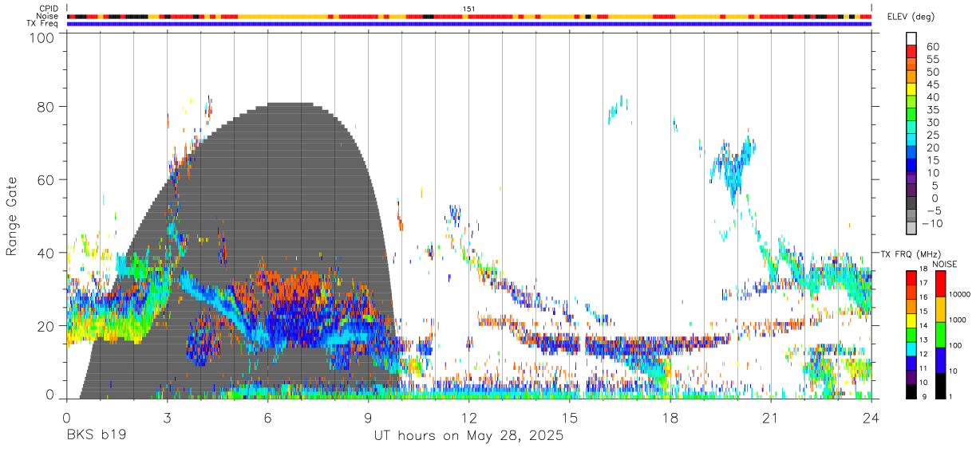Click ELEV colorbar label 55
Viewport: 980px width, 452px height.
pyautogui.click(x=932, y=59)
